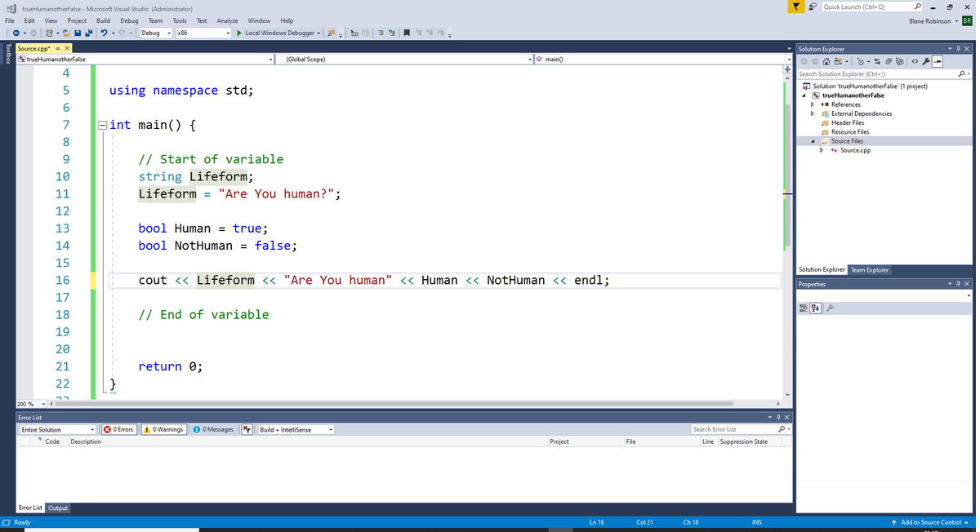Toggle the 0 Errors filter

tap(118, 429)
